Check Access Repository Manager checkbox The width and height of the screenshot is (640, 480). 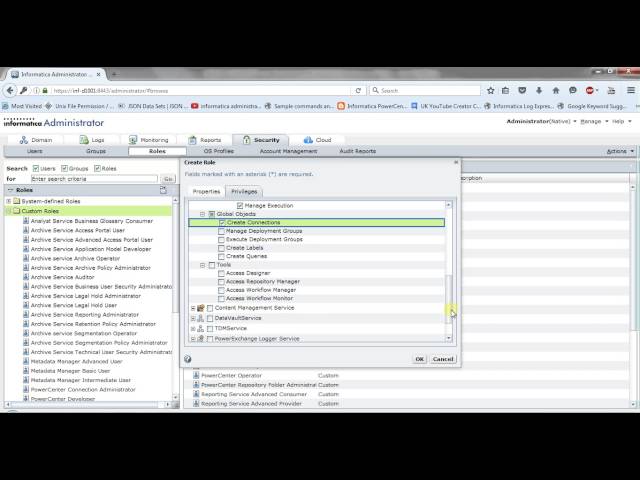pos(221,282)
